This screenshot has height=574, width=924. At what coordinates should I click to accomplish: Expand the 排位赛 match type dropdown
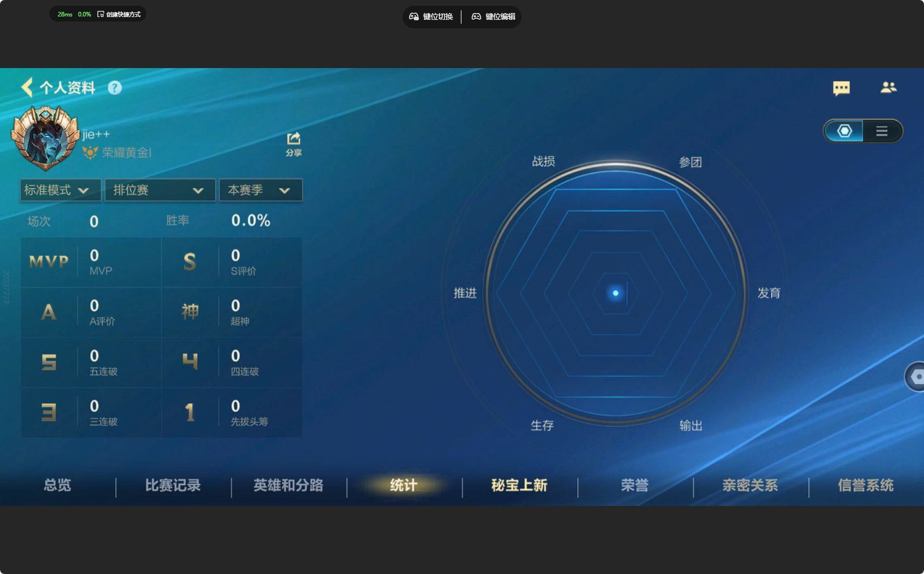pyautogui.click(x=159, y=190)
